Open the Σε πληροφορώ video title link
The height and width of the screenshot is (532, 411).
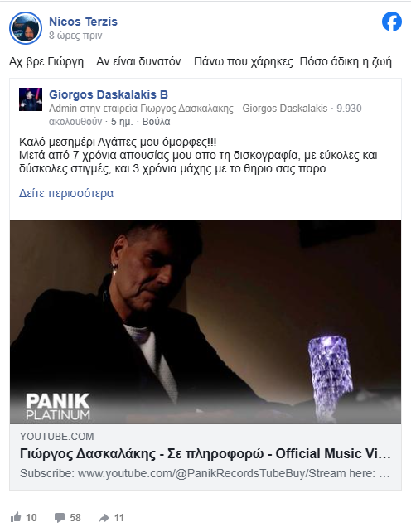(x=205, y=453)
